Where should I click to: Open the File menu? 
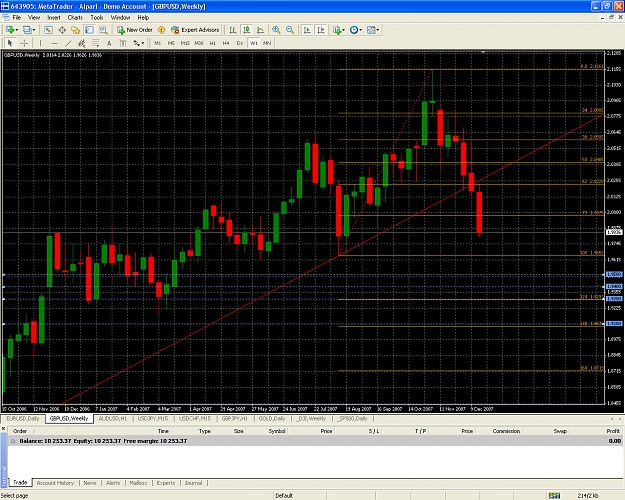point(17,18)
